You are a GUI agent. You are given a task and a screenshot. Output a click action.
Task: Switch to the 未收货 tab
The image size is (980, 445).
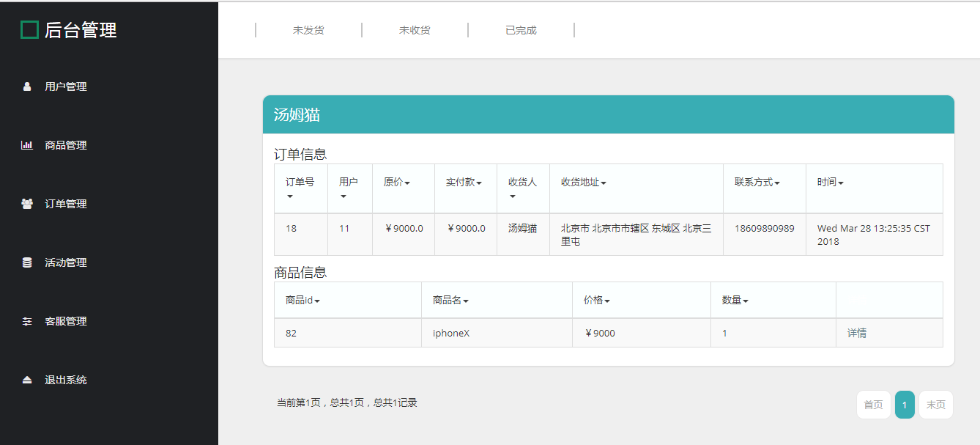(x=415, y=30)
